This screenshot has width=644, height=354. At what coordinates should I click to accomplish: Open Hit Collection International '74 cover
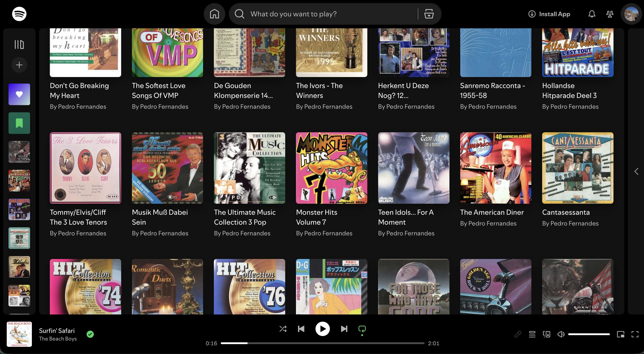pos(85,287)
